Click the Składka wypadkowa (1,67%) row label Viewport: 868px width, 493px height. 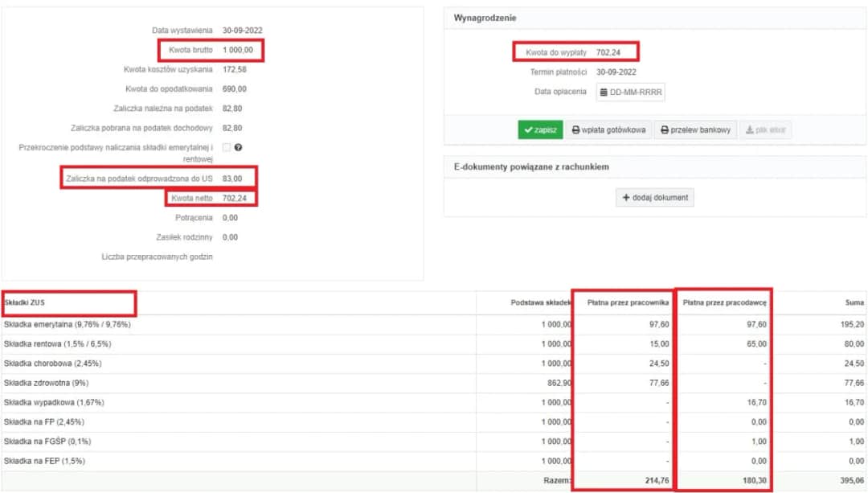54,402
